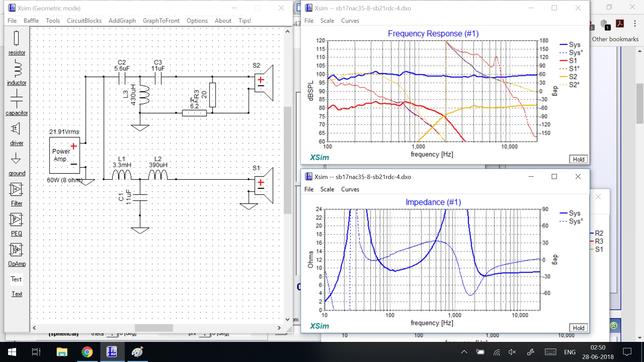Open Chrome's three-dot menu
The height and width of the screenshot is (362, 644).
pyautogui.click(x=635, y=23)
